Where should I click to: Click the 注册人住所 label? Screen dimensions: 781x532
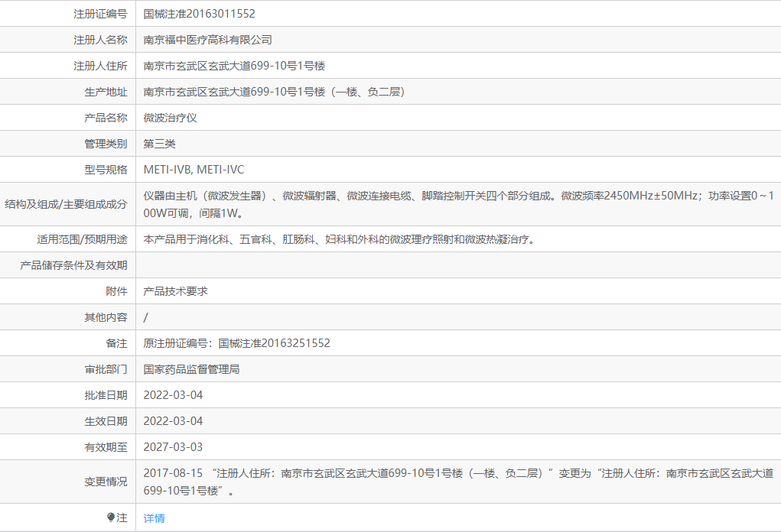101,66
